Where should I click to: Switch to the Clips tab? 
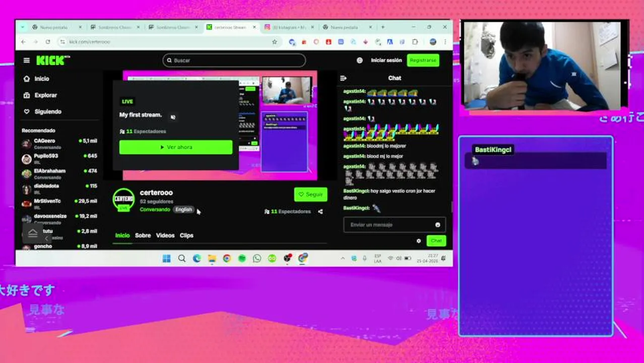coord(186,235)
